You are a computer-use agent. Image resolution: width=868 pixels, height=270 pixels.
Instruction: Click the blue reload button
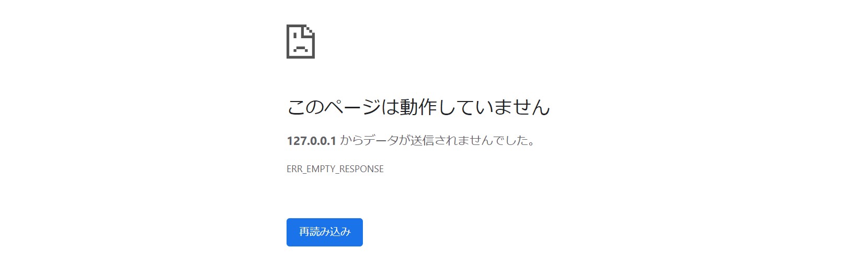click(x=325, y=232)
